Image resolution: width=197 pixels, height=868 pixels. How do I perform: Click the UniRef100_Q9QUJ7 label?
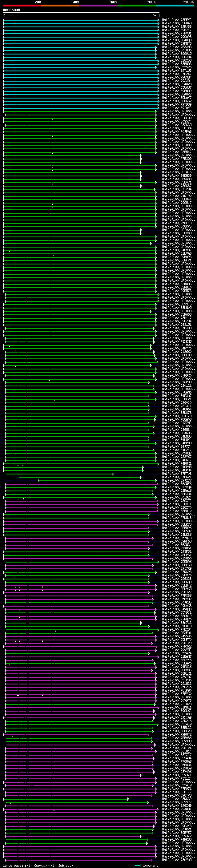point(177,203)
